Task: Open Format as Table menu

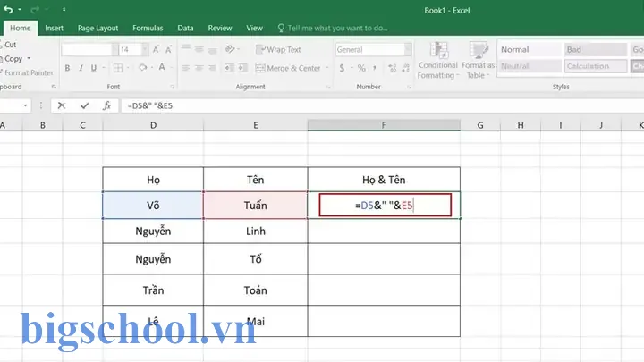Action: pos(478,61)
